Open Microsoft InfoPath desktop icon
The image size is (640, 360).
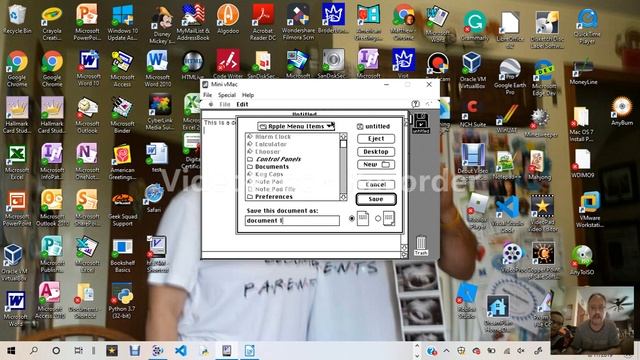click(52, 162)
